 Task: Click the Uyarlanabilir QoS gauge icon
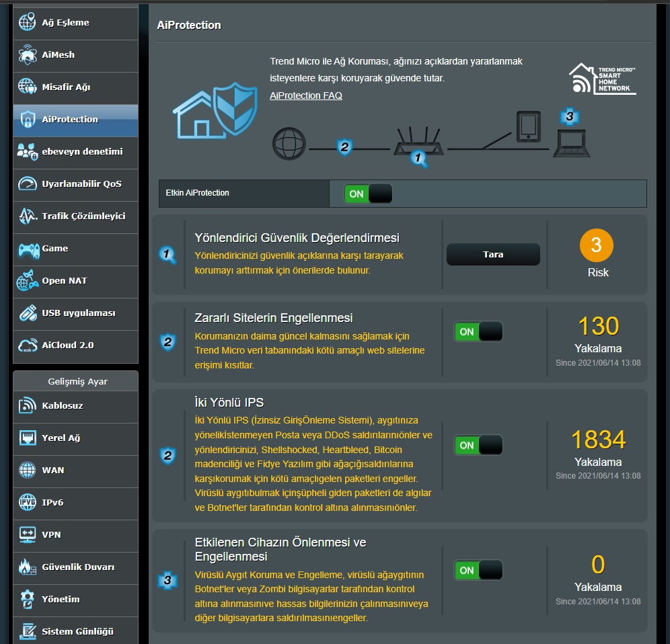pyautogui.click(x=28, y=184)
